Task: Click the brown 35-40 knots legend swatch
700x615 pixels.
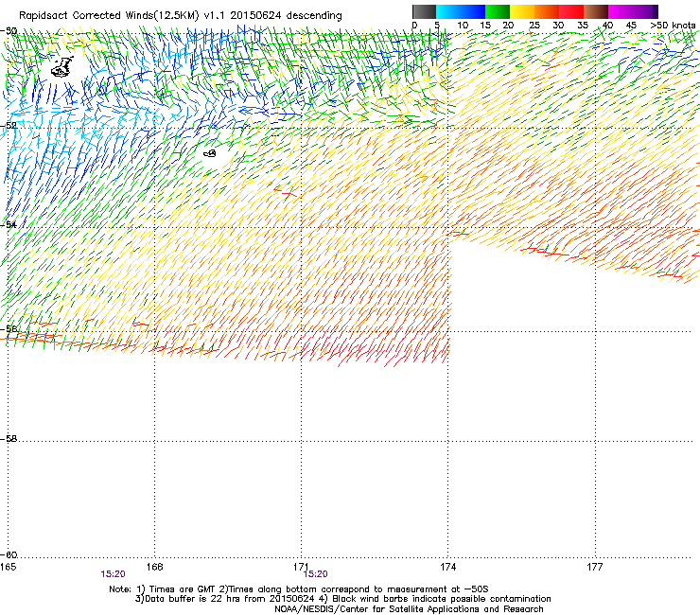Action: 596,11
